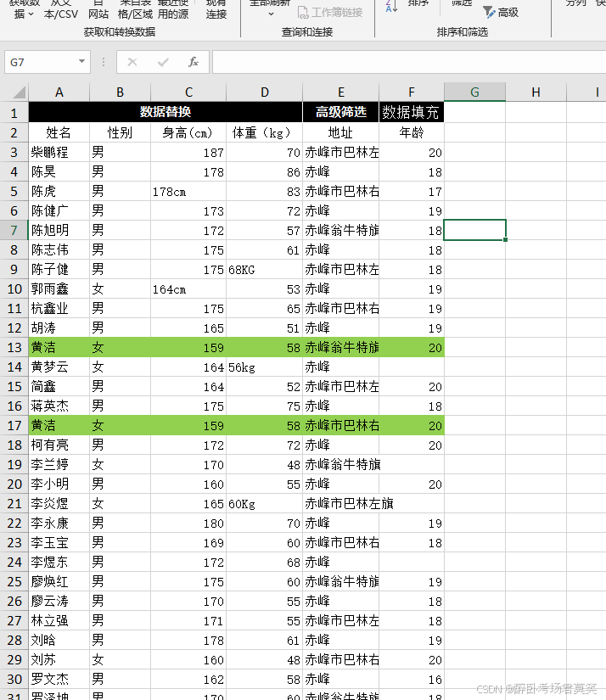Click the cell containing 68KG
This screenshot has height=700, width=606.
click(264, 270)
